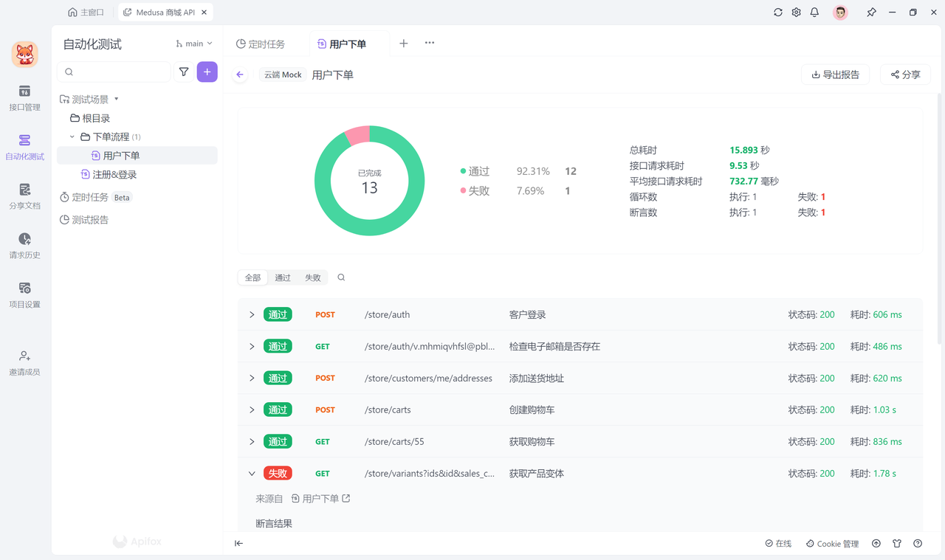Open external link beside 用户下单 source

click(x=346, y=499)
